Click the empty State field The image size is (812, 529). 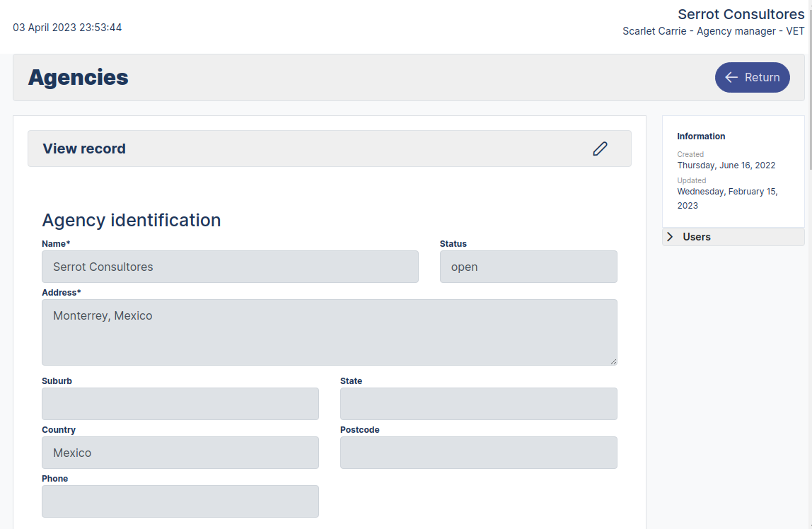[478, 404]
